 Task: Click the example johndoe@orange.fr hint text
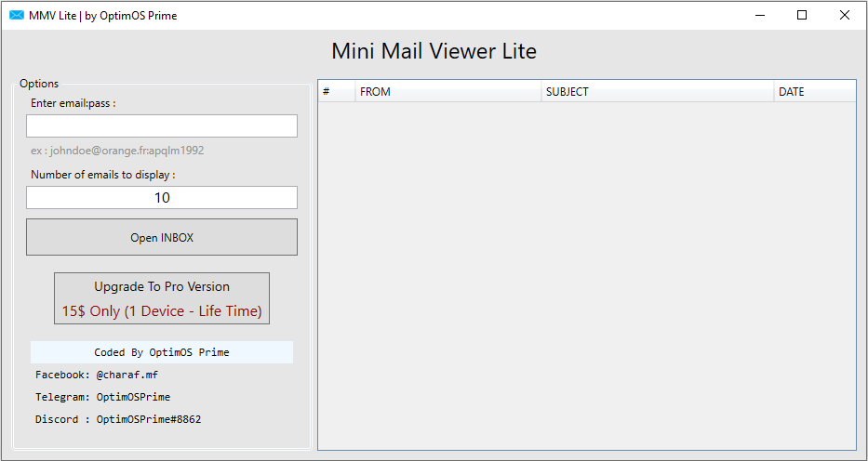point(117,151)
